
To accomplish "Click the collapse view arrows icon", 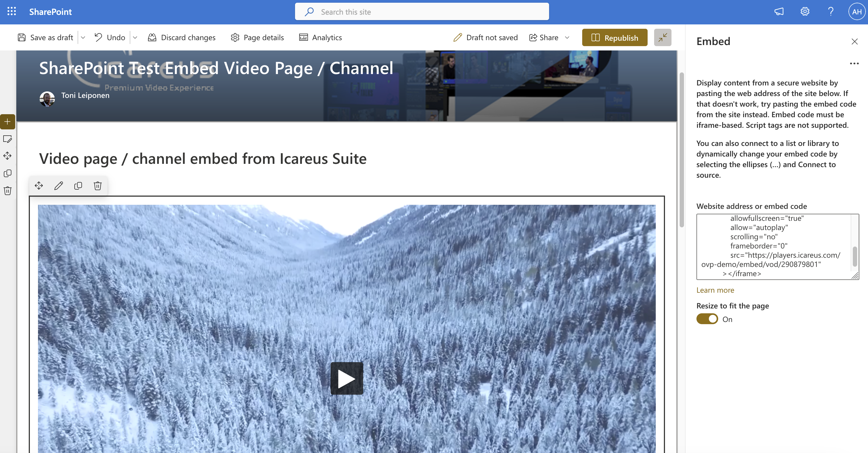I will click(663, 37).
